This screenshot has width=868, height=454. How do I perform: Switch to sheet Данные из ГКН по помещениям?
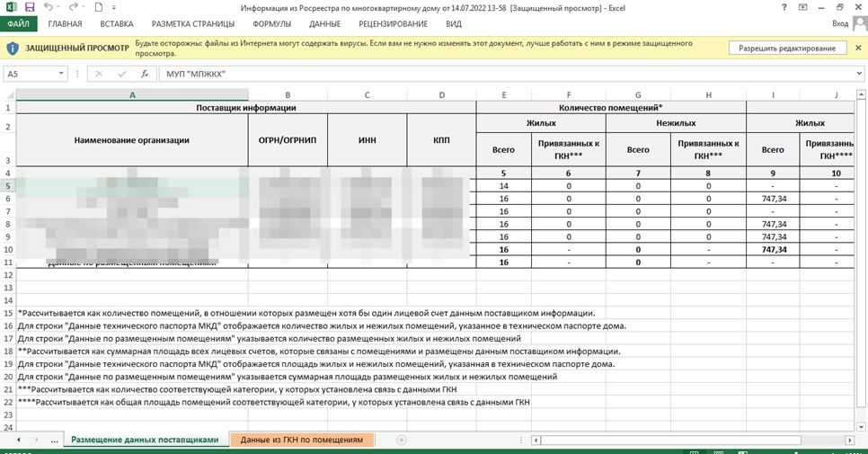point(302,440)
